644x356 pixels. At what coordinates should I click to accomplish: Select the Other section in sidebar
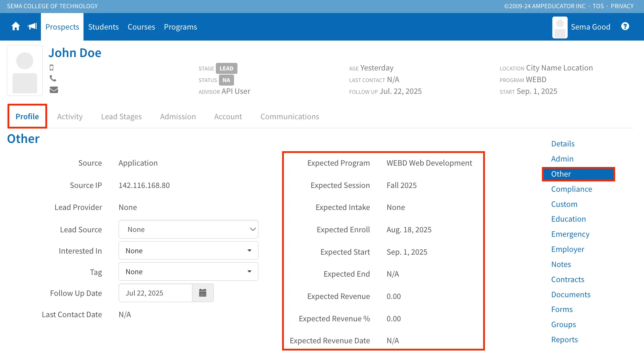coord(578,174)
